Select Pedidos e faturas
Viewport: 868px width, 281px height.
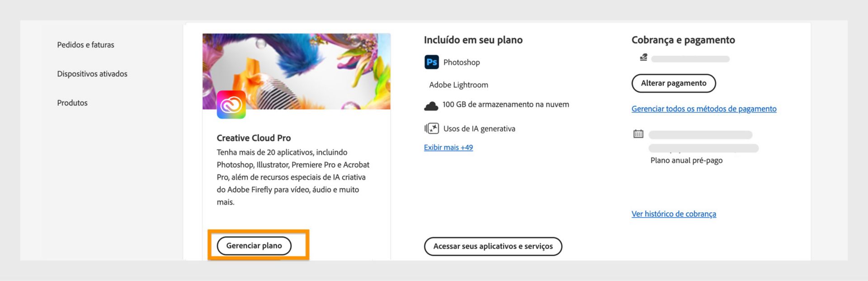pyautogui.click(x=85, y=44)
